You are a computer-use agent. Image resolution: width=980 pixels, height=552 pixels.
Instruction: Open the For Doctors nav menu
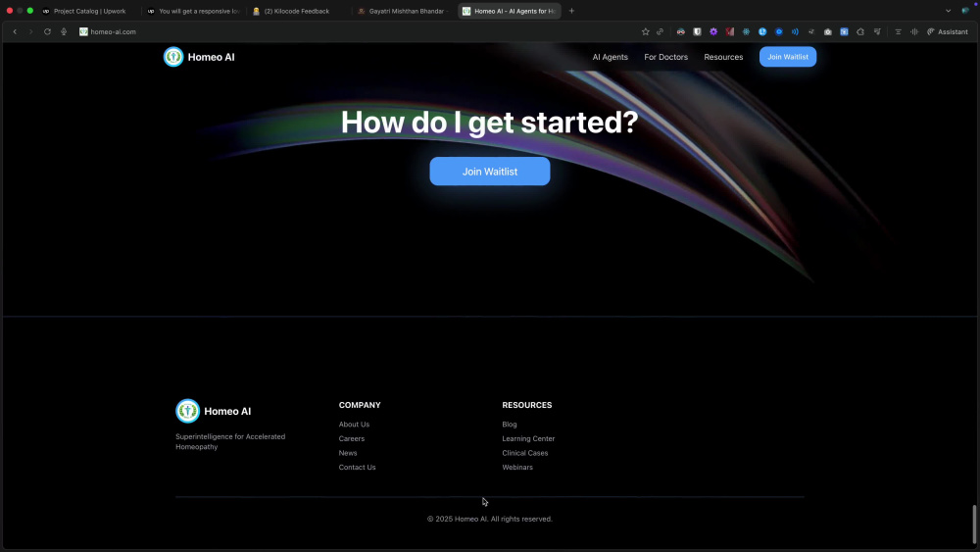665,57
